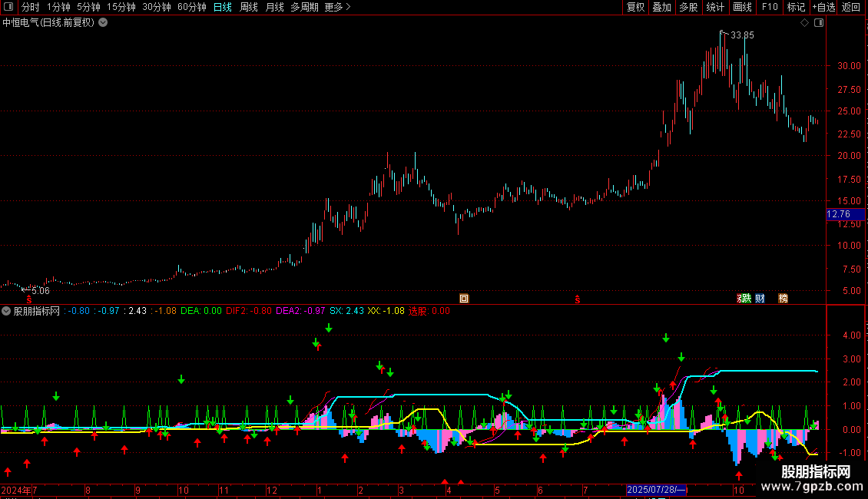Open the 复权 adjustment menu
The image size is (868, 499).
[x=635, y=7]
